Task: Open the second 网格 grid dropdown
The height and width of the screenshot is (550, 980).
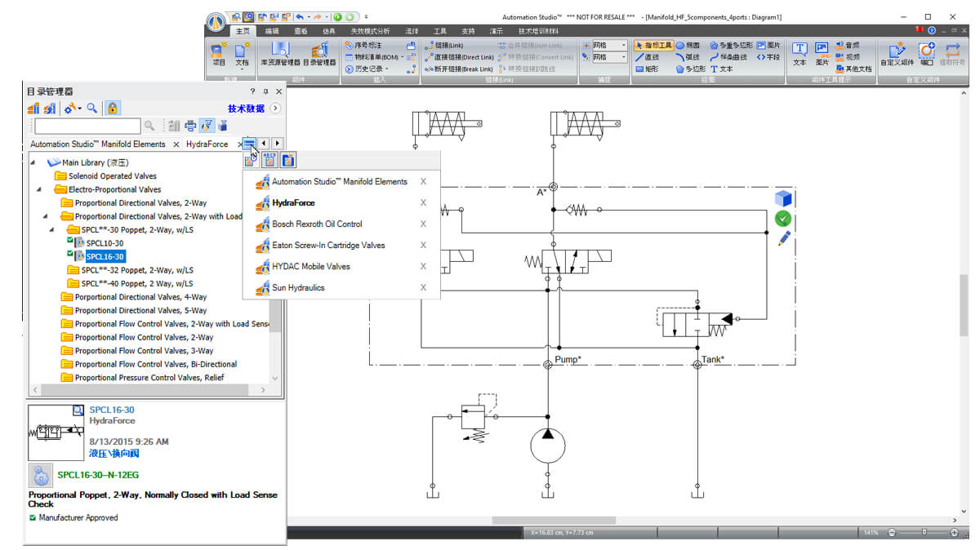Action: coord(623,57)
